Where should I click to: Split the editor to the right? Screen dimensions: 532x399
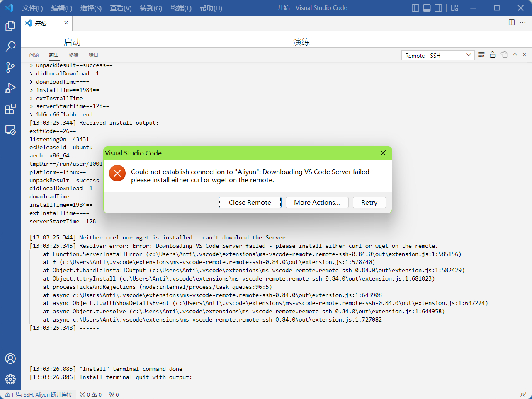(x=512, y=22)
